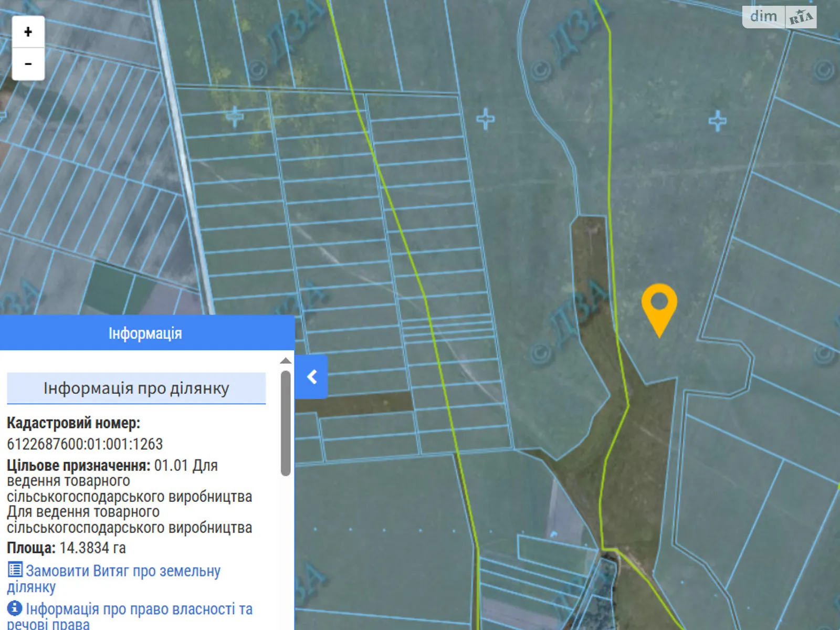Viewport: 840px width, 630px height.
Task: Click the document list icon beside Замовити Витяг
Action: coord(15,570)
